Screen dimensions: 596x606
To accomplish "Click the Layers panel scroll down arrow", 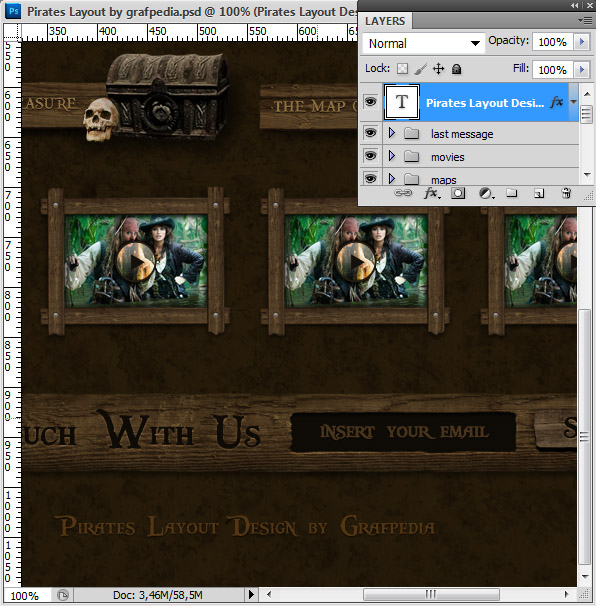I will 587,175.
